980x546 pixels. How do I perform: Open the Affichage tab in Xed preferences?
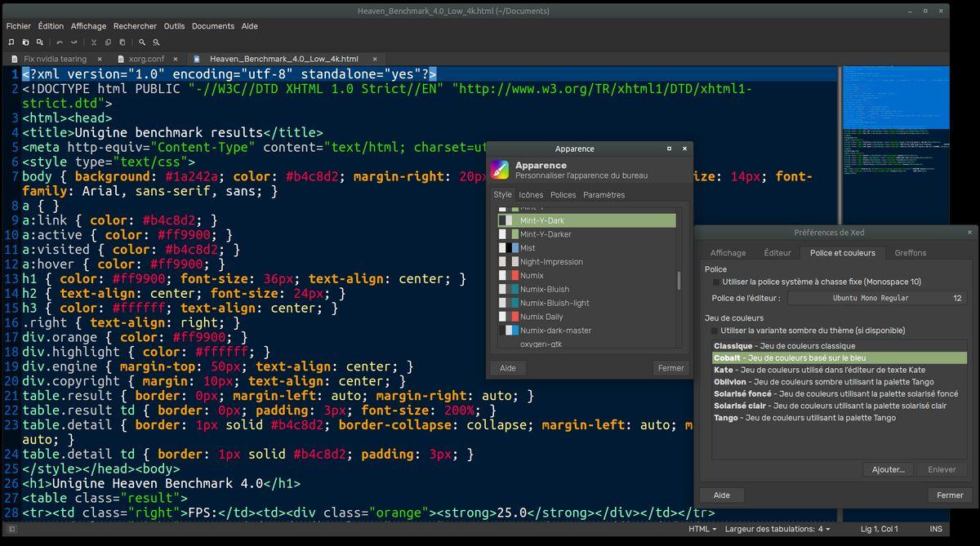[x=728, y=253]
